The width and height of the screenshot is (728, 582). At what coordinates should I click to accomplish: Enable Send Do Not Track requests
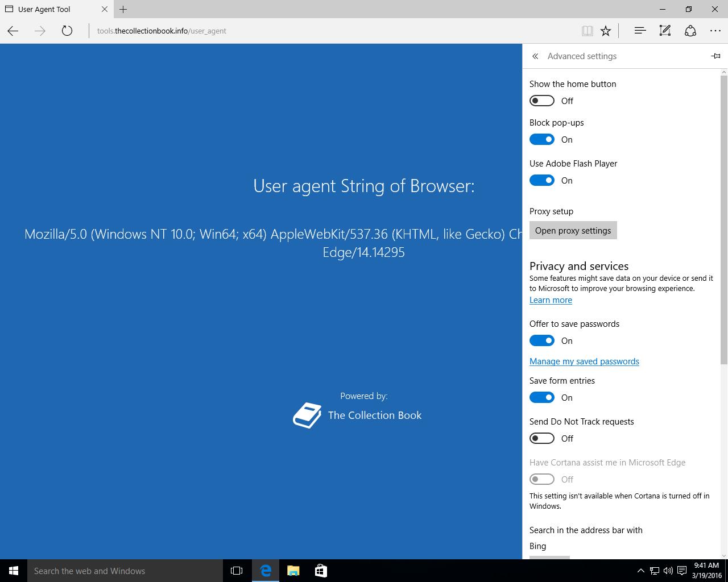[x=541, y=438]
